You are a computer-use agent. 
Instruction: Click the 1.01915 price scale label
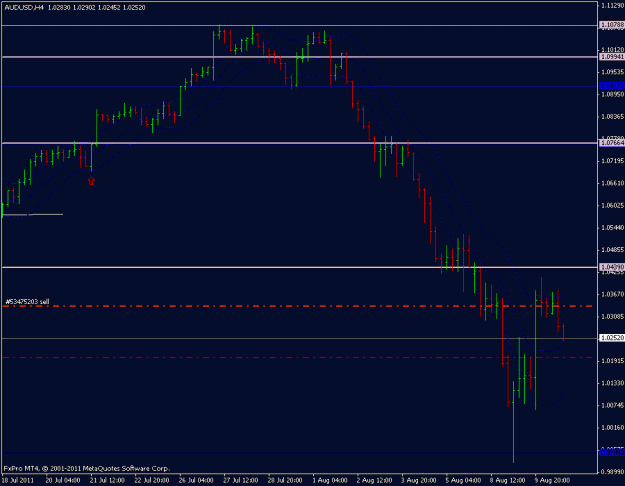tap(613, 361)
